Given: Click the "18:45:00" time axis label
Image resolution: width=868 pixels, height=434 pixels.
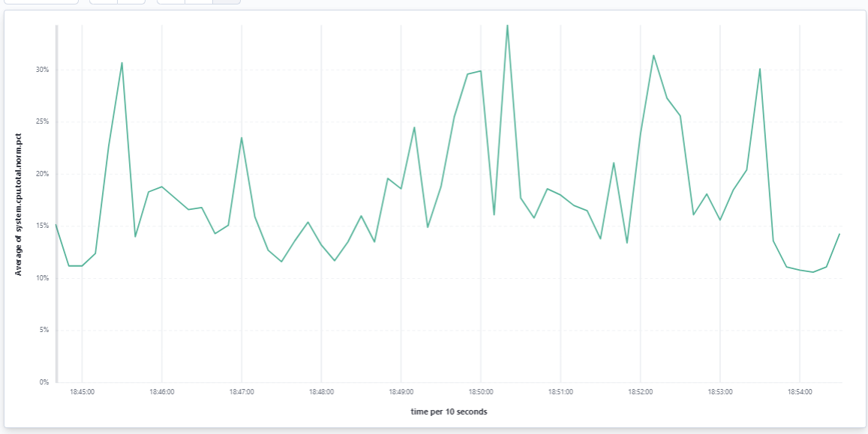Looking at the screenshot, I should tap(82, 391).
